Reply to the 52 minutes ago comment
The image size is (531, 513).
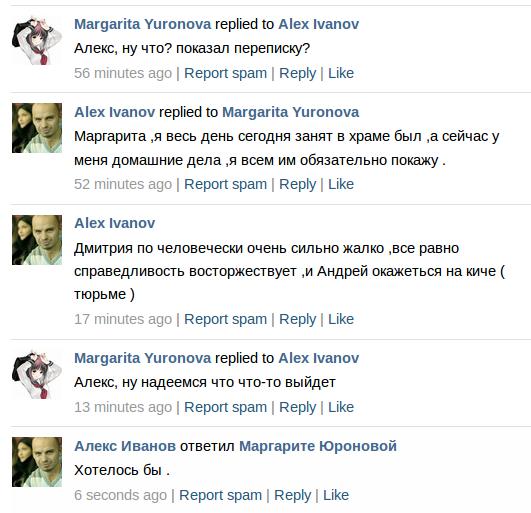pyautogui.click(x=297, y=185)
